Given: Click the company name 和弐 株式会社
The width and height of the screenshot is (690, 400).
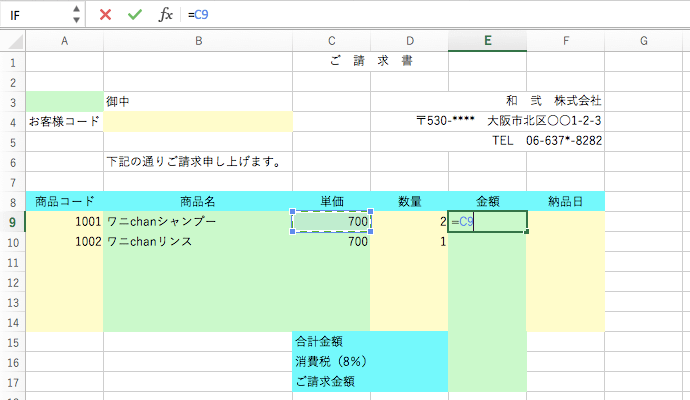Looking at the screenshot, I should click(x=554, y=101).
